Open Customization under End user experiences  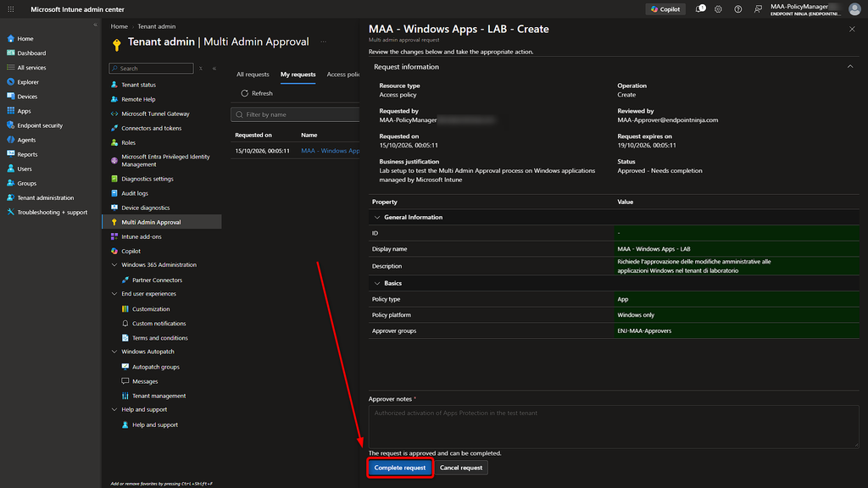(151, 308)
